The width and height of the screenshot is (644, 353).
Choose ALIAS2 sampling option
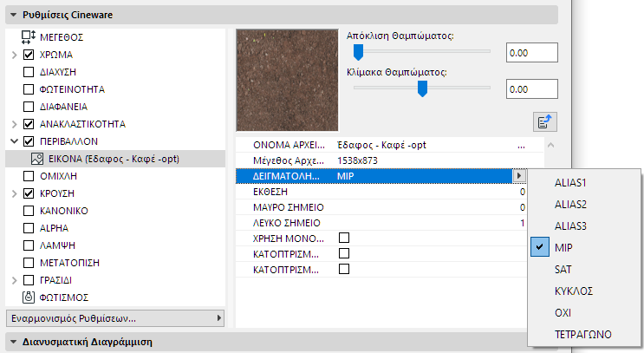click(x=584, y=204)
